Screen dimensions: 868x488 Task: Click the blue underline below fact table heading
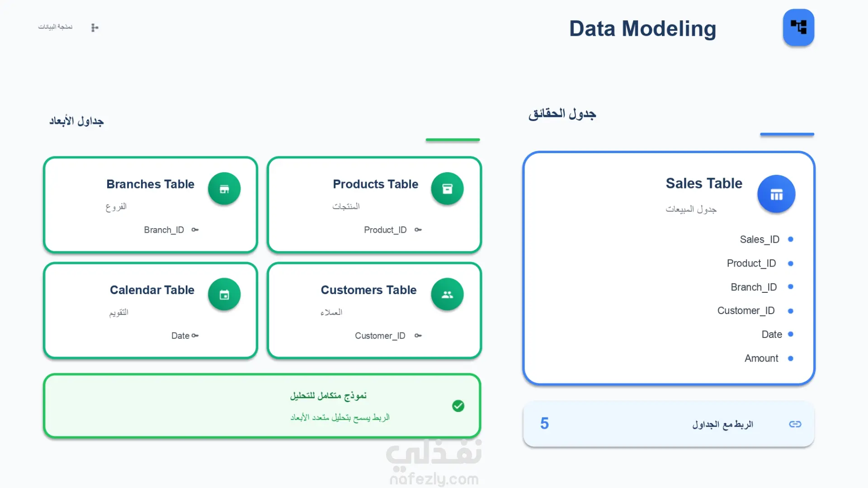coord(787,134)
